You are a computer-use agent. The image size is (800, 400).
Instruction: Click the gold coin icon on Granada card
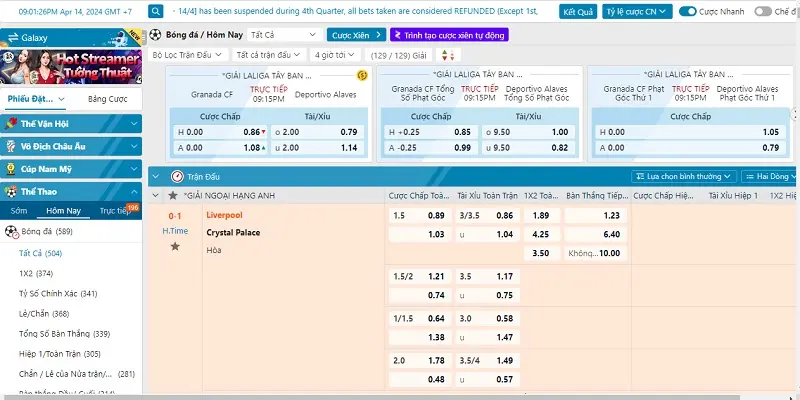tap(361, 75)
